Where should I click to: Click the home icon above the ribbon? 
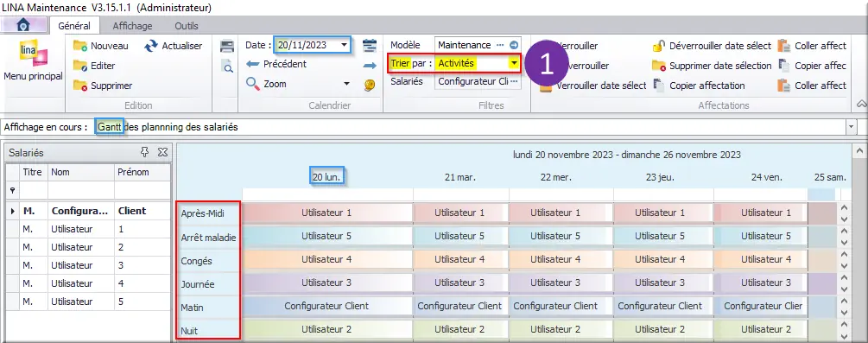click(22, 24)
